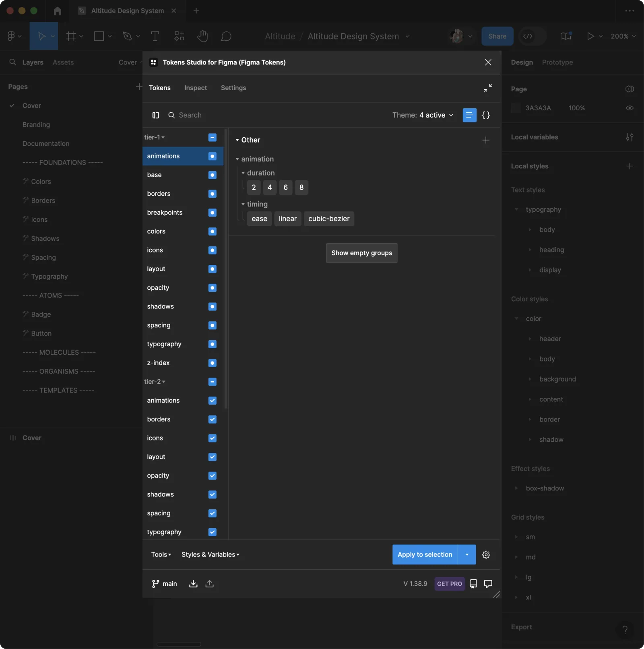
Task: Open the Typography page
Action: (49, 277)
